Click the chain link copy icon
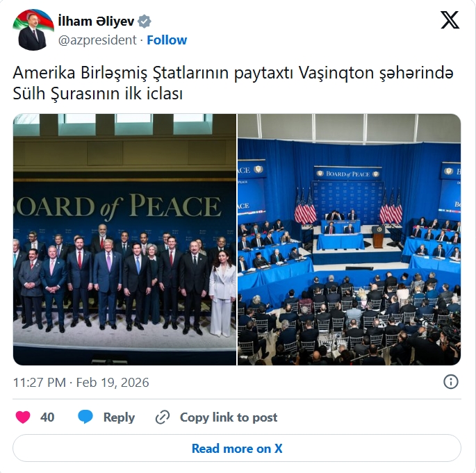 [x=163, y=417]
